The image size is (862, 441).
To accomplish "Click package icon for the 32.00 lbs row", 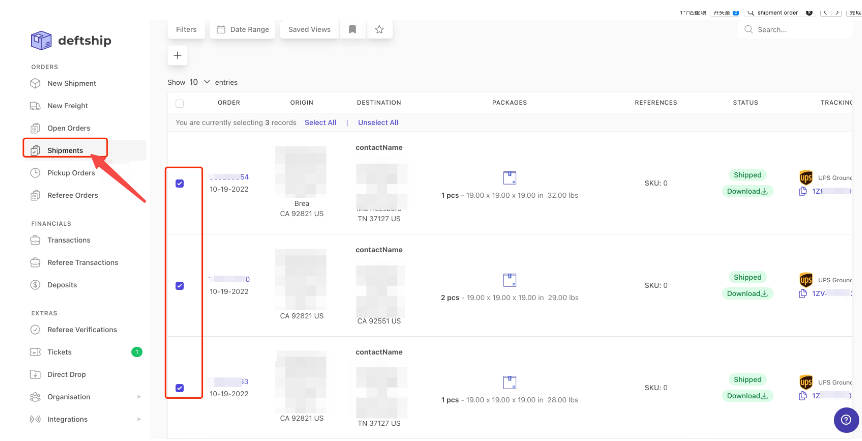I will click(510, 178).
